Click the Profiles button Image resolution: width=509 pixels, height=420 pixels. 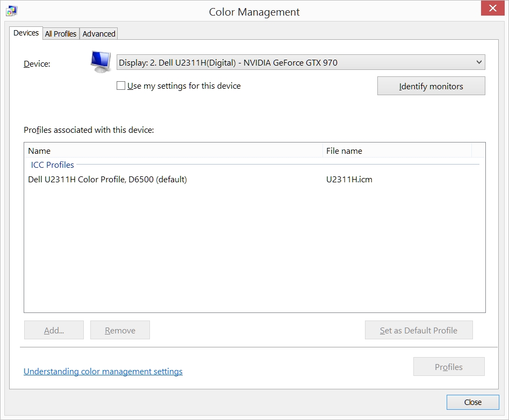449,367
